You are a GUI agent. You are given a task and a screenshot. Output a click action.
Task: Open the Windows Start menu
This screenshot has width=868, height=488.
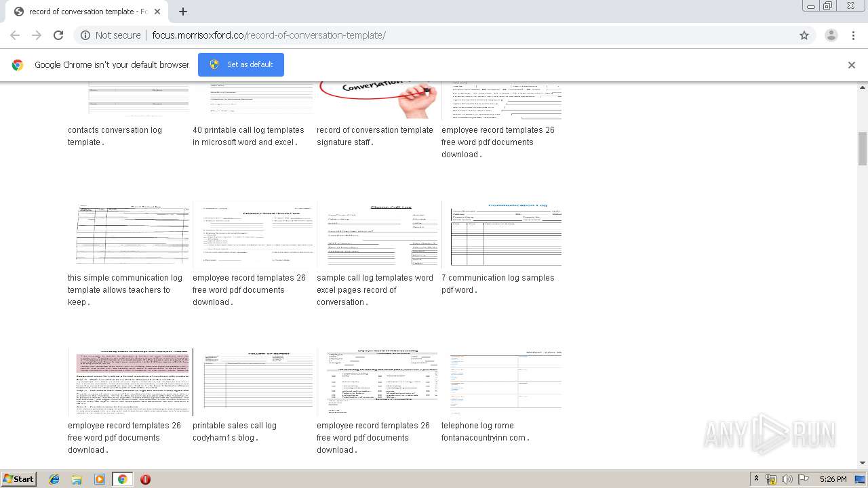[x=18, y=479]
